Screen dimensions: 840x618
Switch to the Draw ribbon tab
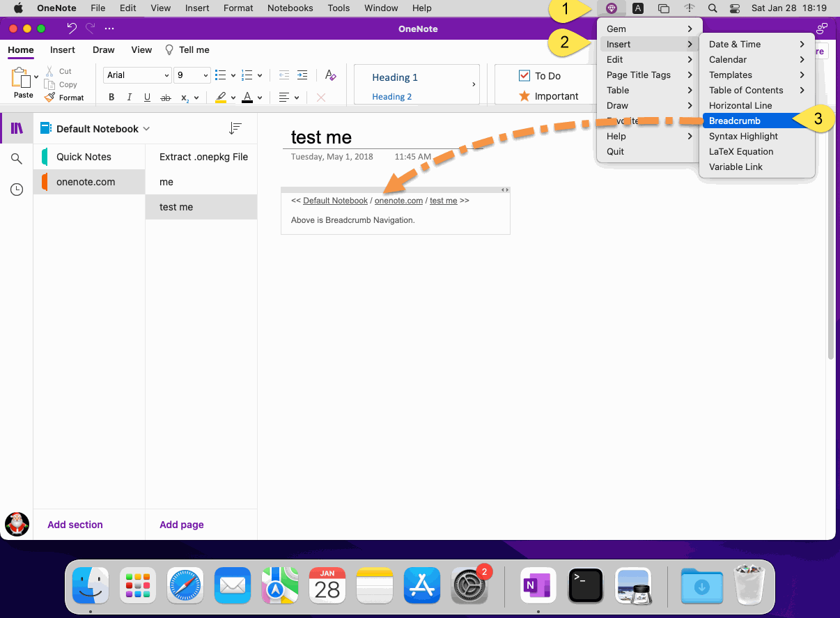coord(103,49)
